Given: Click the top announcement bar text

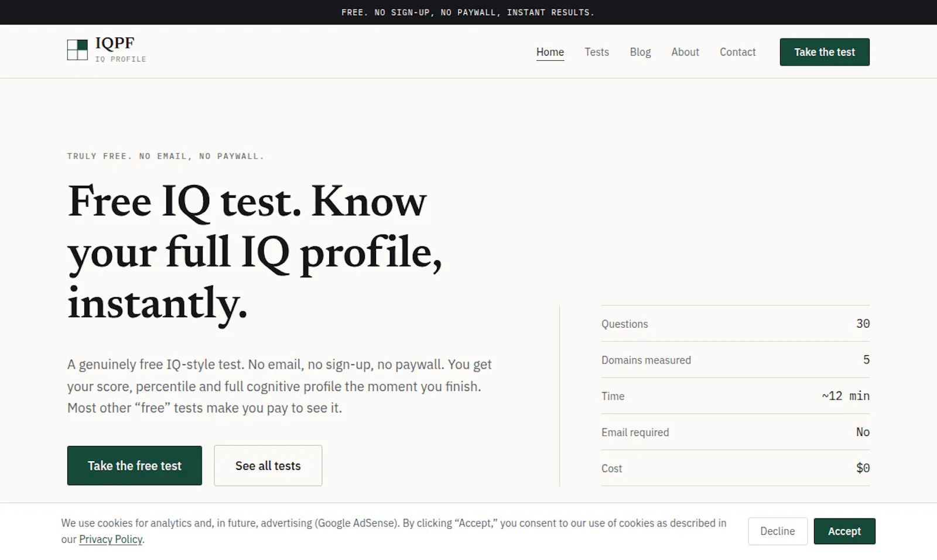Looking at the screenshot, I should (x=468, y=12).
